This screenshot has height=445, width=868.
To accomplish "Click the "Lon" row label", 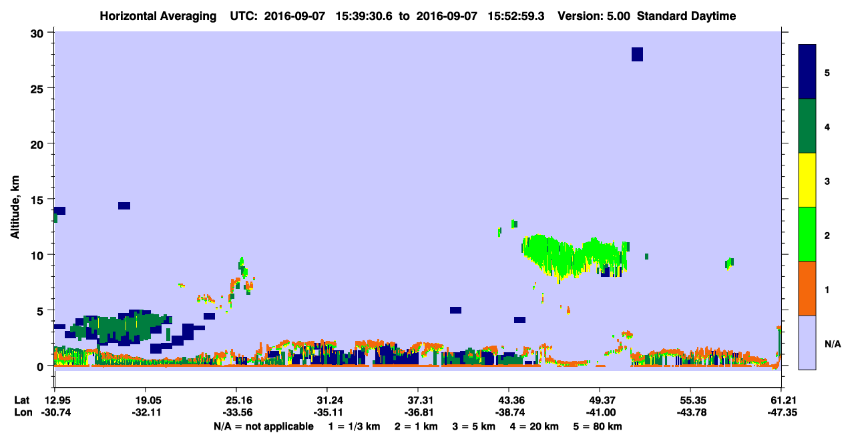I will pos(23,412).
